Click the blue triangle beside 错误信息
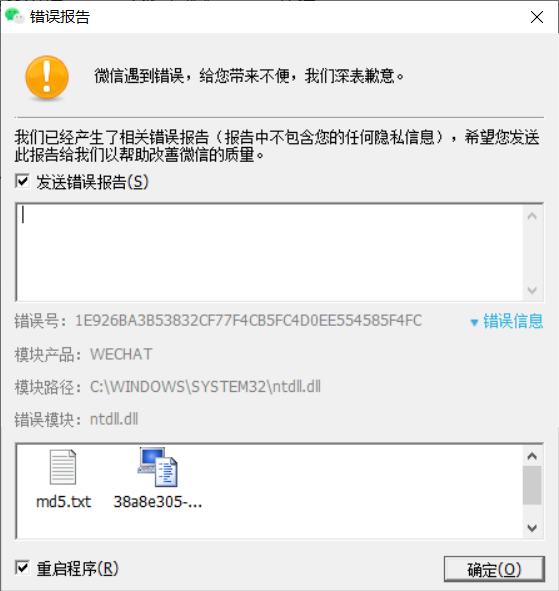Image resolution: width=559 pixels, height=591 pixels. pyautogui.click(x=474, y=323)
